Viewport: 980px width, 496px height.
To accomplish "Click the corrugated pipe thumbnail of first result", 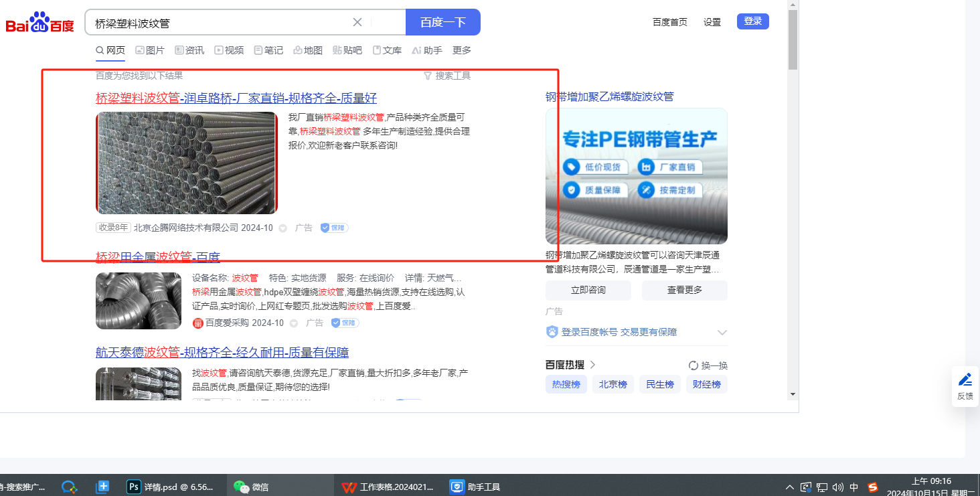I will (186, 163).
